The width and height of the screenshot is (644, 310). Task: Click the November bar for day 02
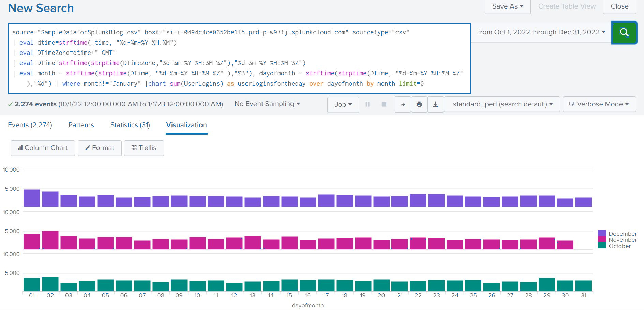point(50,240)
